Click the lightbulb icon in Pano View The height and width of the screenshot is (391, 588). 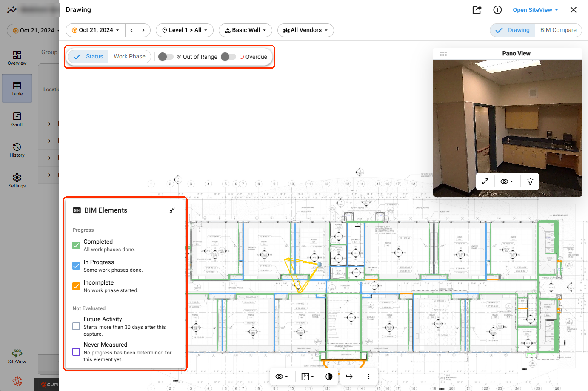click(x=530, y=181)
